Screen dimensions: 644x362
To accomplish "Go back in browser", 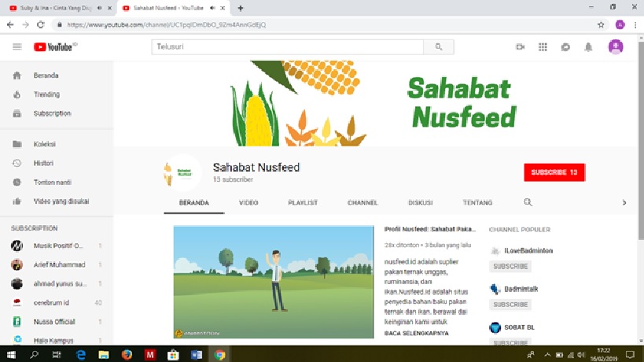I will coord(10,24).
